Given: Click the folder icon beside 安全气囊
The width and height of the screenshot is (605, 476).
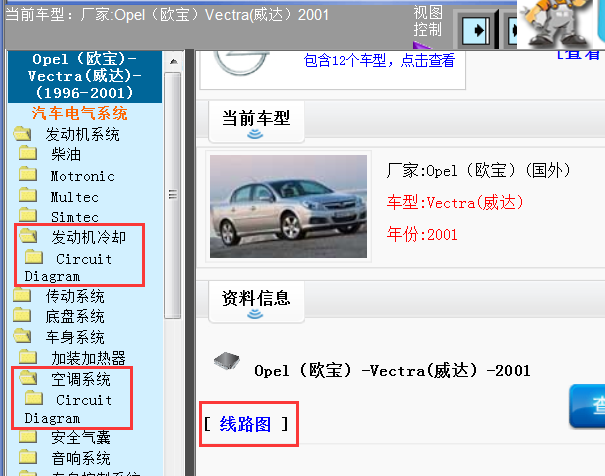Looking at the screenshot, I should (28, 436).
